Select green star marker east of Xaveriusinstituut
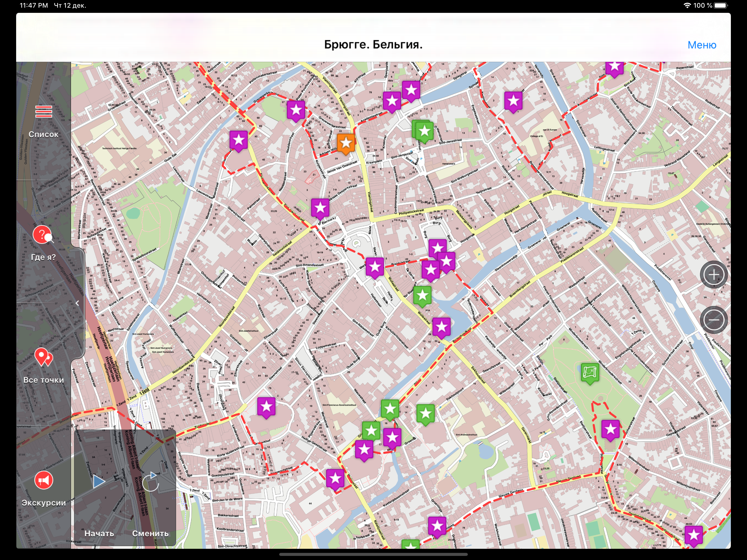This screenshot has width=747, height=560. point(425,415)
